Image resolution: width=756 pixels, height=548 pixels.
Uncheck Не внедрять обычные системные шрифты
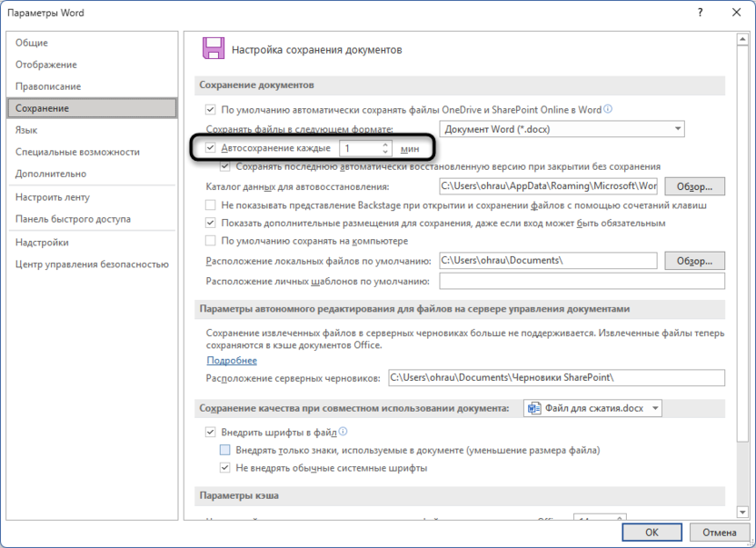tap(224, 465)
